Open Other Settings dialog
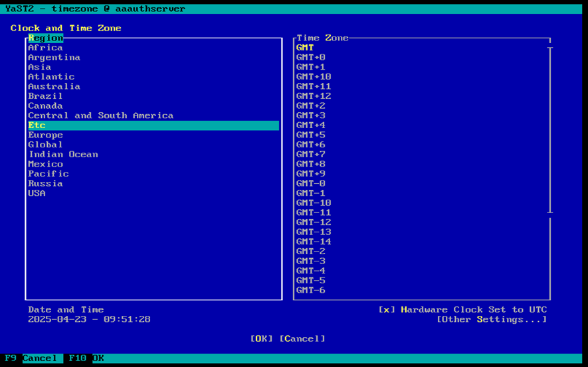 tap(492, 319)
